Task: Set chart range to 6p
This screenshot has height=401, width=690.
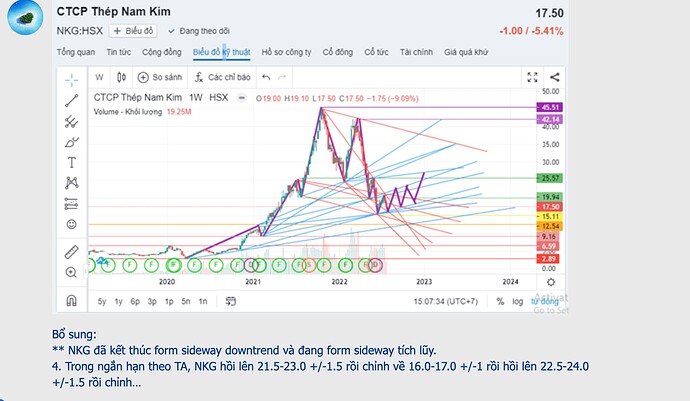Action: click(135, 302)
